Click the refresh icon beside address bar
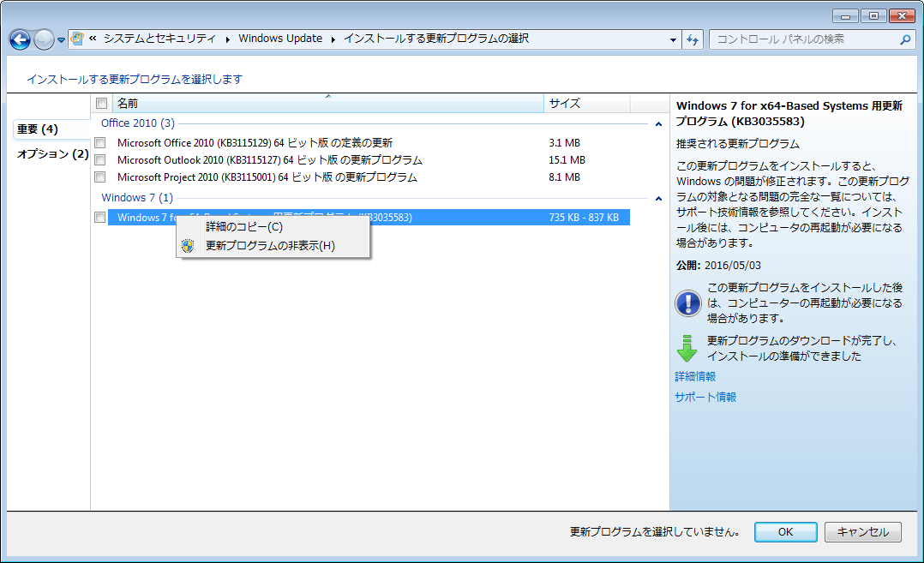 [x=693, y=39]
